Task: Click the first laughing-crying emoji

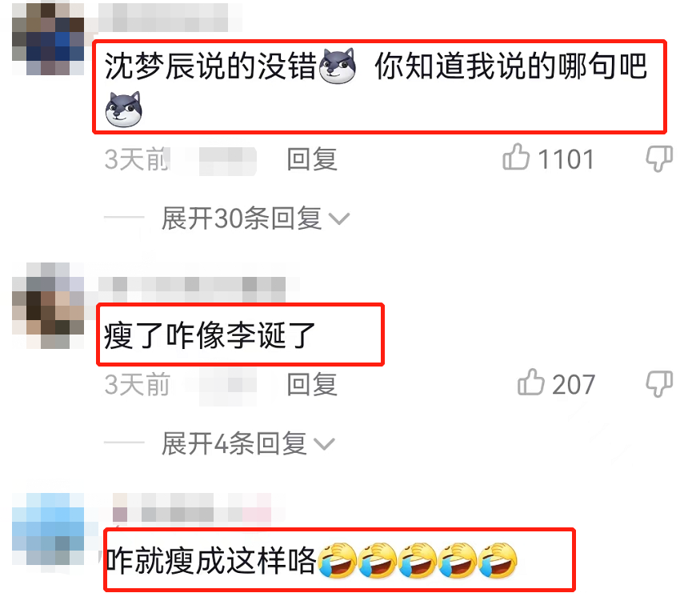Action: pos(338,560)
